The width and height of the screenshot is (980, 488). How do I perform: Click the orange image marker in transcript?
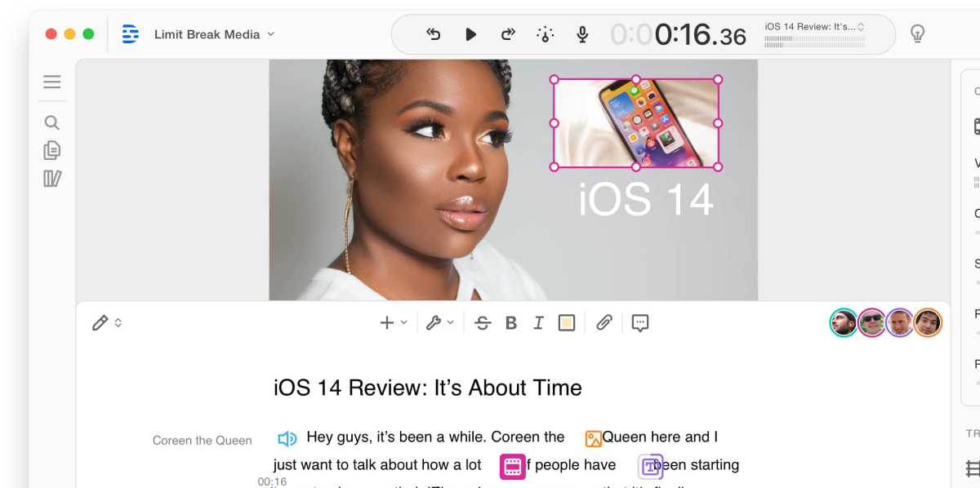[594, 439]
